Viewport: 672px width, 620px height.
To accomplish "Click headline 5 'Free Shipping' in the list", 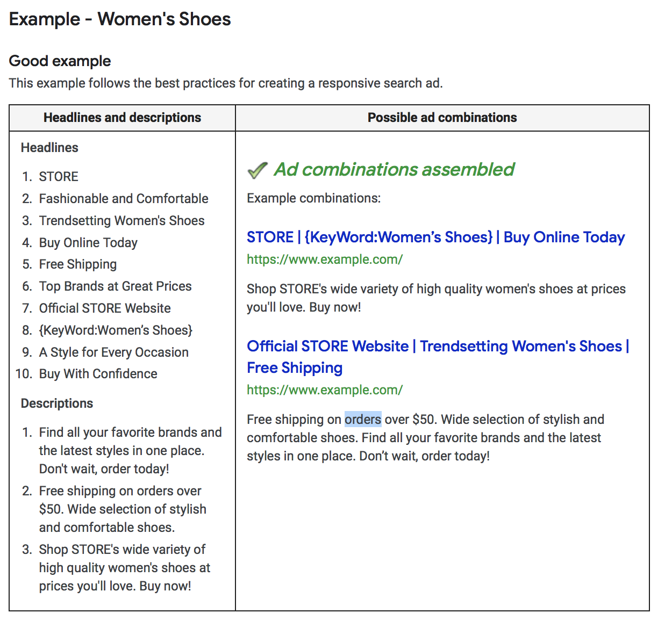I will pyautogui.click(x=78, y=264).
